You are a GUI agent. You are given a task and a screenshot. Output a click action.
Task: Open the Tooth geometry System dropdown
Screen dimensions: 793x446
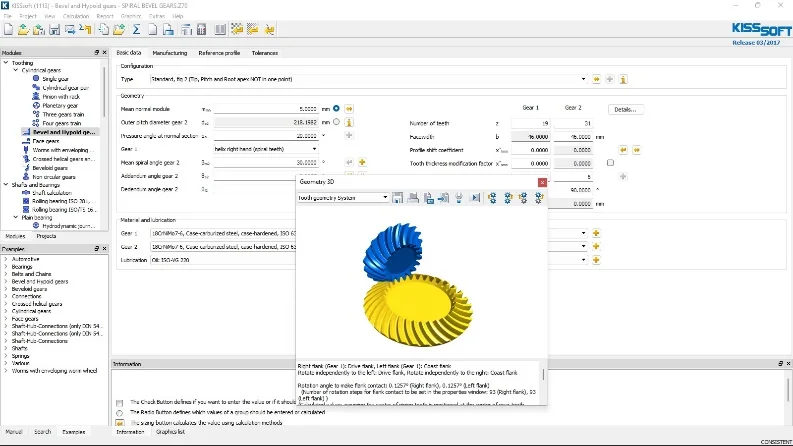click(386, 198)
